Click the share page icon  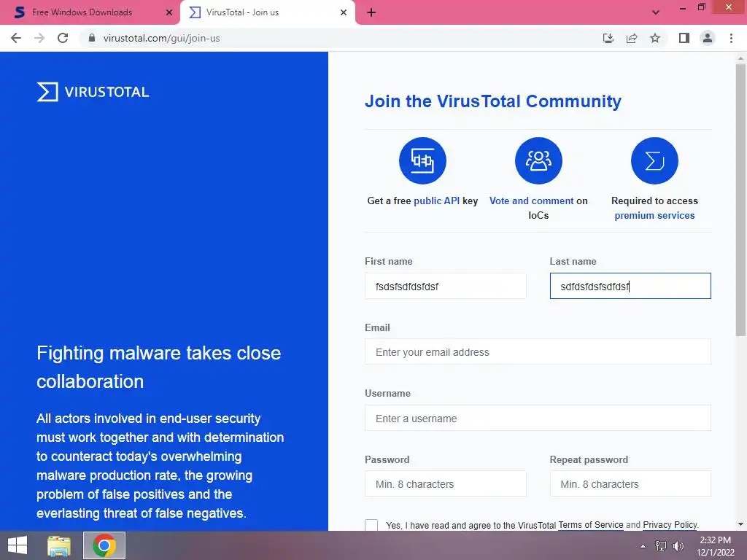pyautogui.click(x=632, y=38)
